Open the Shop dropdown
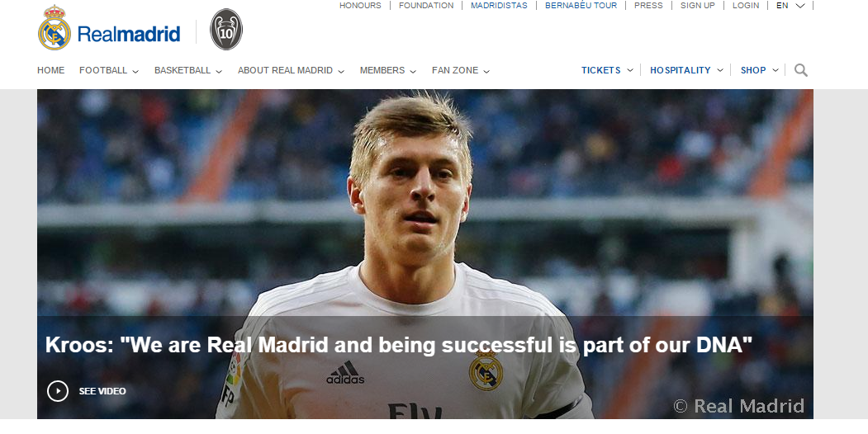Screen dimensions: 868x434 [760, 70]
